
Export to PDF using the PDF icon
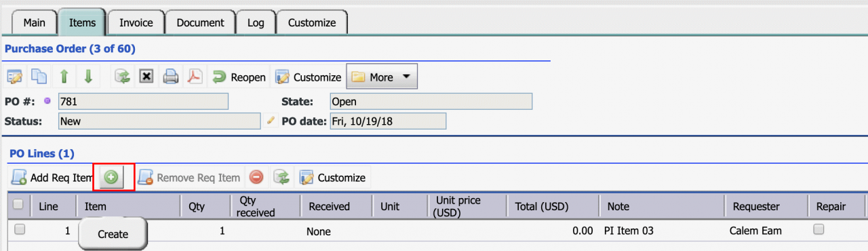(x=195, y=77)
